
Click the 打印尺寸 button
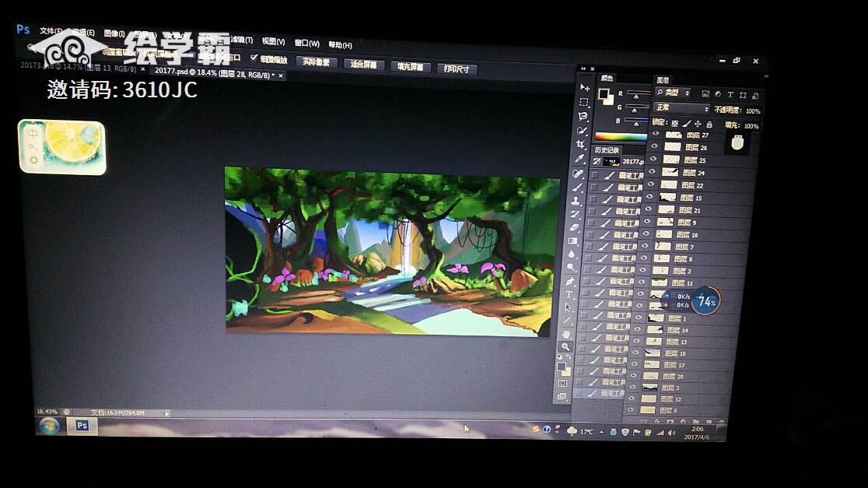pos(457,68)
